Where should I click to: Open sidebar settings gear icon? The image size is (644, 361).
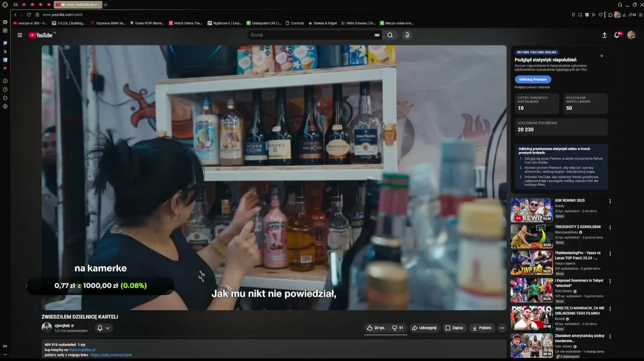(x=5, y=106)
